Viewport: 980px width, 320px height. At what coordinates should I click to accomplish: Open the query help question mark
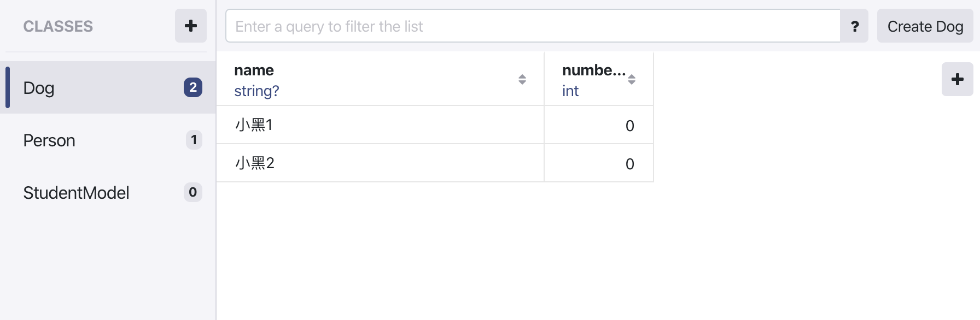coord(854,26)
